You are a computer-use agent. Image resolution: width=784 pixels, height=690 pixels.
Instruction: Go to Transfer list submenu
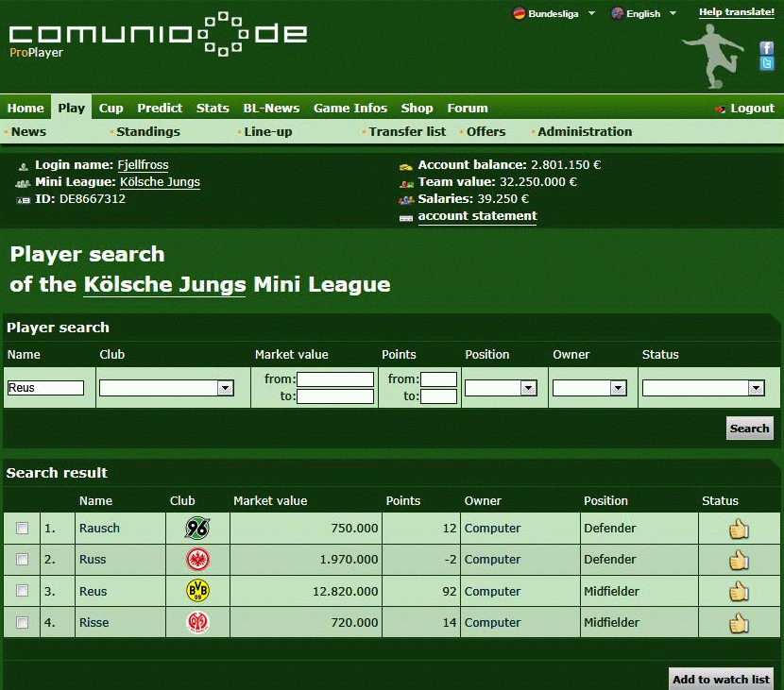[407, 132]
